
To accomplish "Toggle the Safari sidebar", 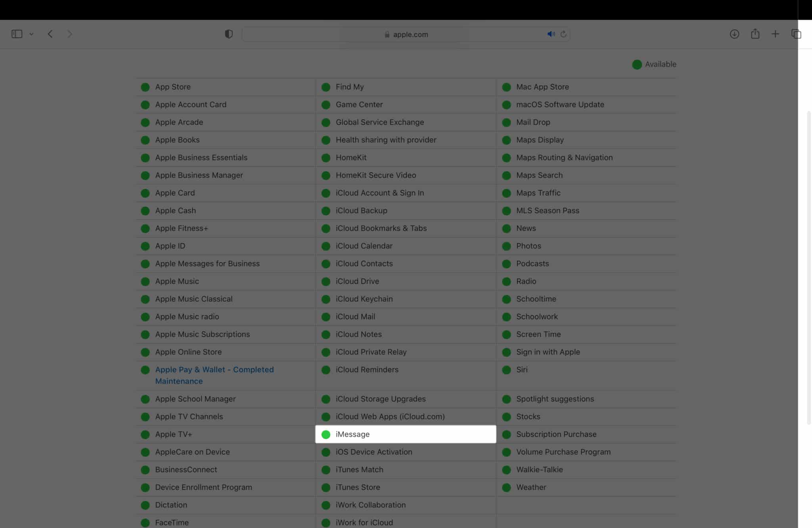I will tap(16, 34).
